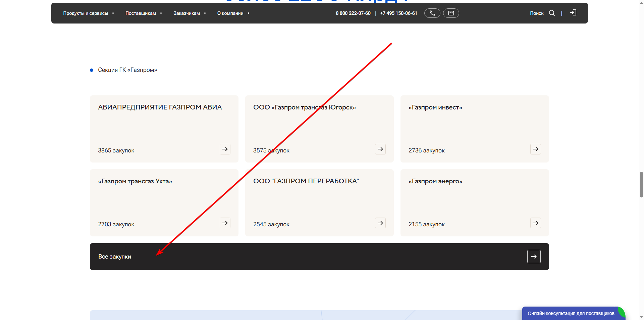
Task: Select ООО "ГАЗПРОМ ПЕРЕРАБОТКА" title
Action: pyautogui.click(x=306, y=181)
